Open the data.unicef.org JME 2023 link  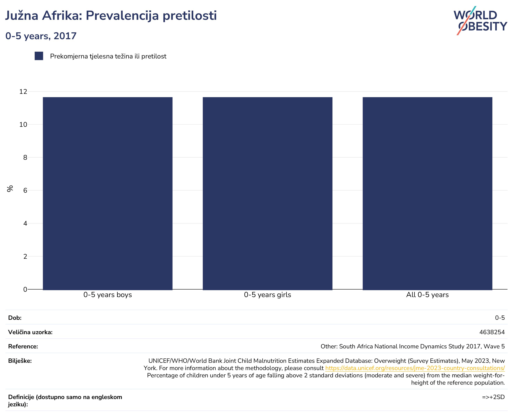click(x=415, y=368)
